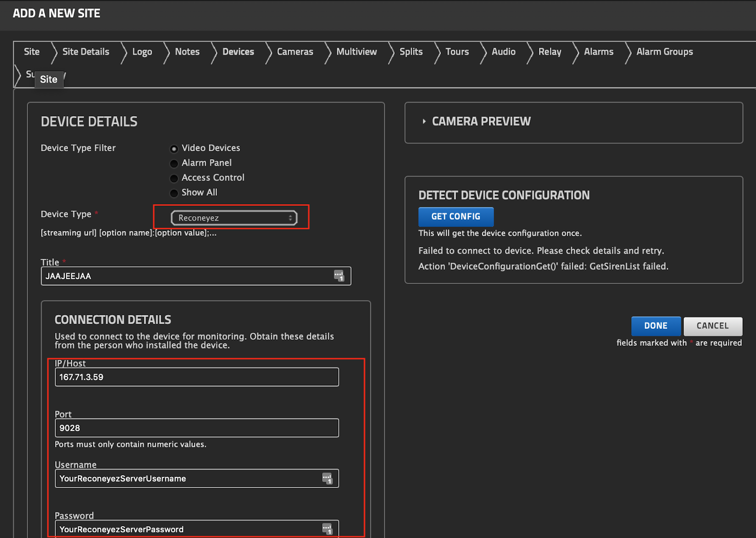Open the Splits step
The image size is (756, 538).
pos(411,51)
